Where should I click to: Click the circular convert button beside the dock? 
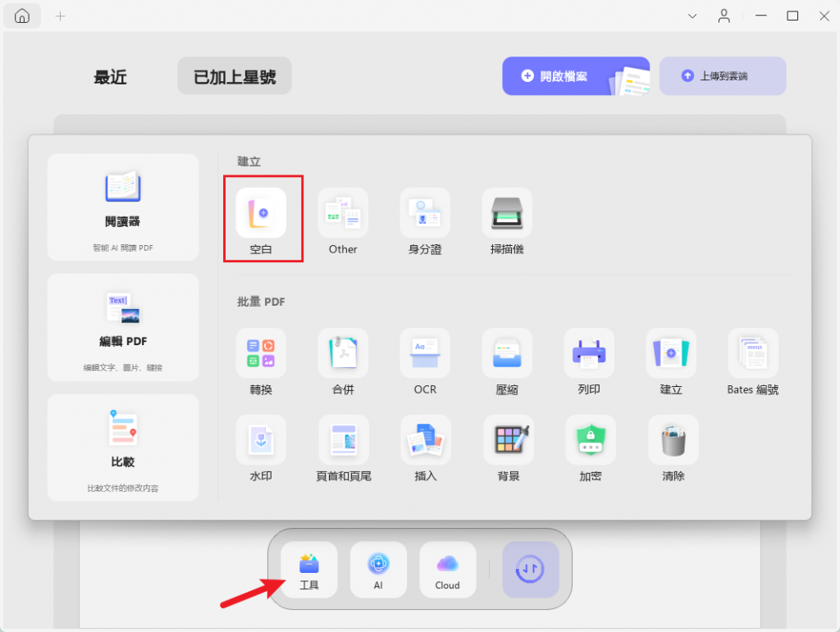530,569
